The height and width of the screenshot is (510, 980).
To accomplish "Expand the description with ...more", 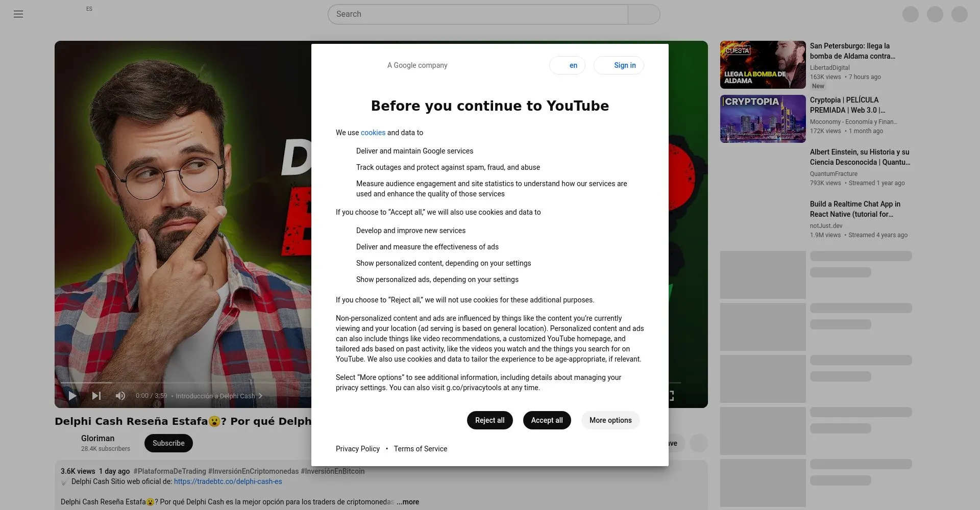I will [x=408, y=502].
